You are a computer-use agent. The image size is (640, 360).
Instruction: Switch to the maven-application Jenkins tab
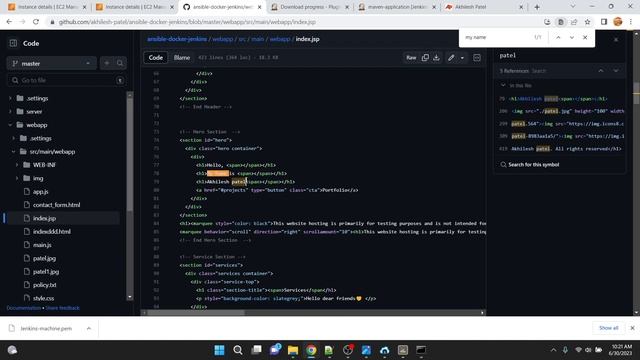pos(396,7)
